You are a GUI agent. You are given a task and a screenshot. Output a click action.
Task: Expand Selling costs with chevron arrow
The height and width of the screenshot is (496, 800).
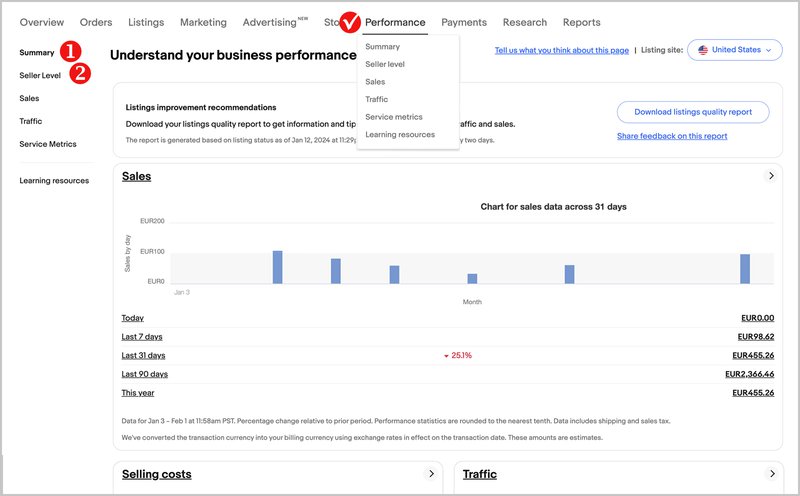click(431, 474)
